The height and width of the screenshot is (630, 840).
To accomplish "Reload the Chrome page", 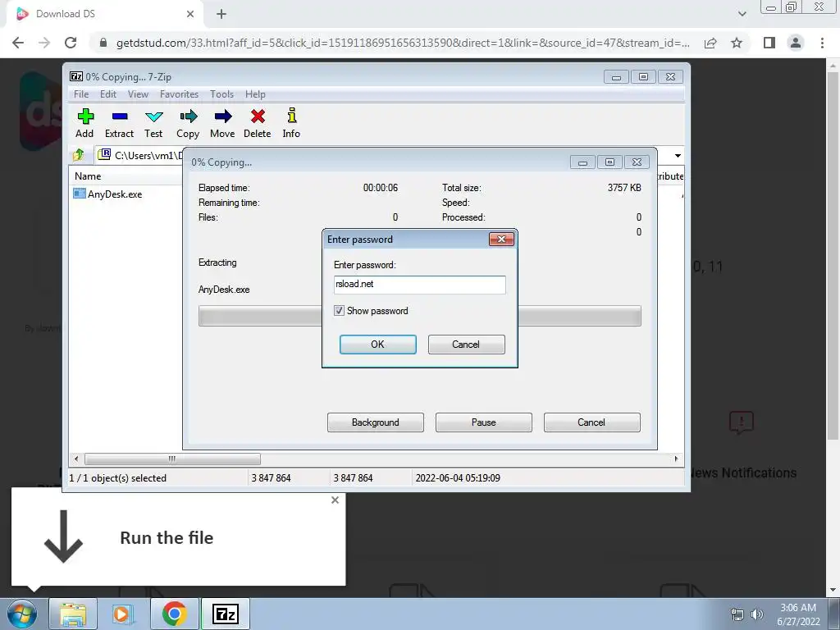I will coord(71,43).
